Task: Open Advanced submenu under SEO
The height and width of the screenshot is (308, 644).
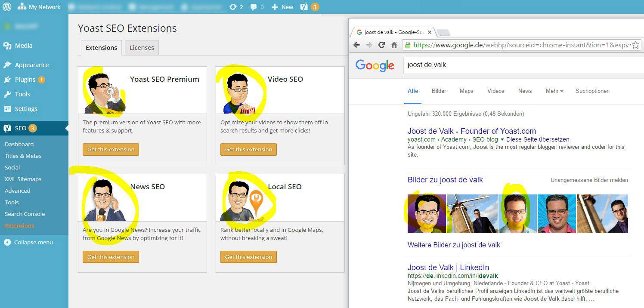Action: 18,191
